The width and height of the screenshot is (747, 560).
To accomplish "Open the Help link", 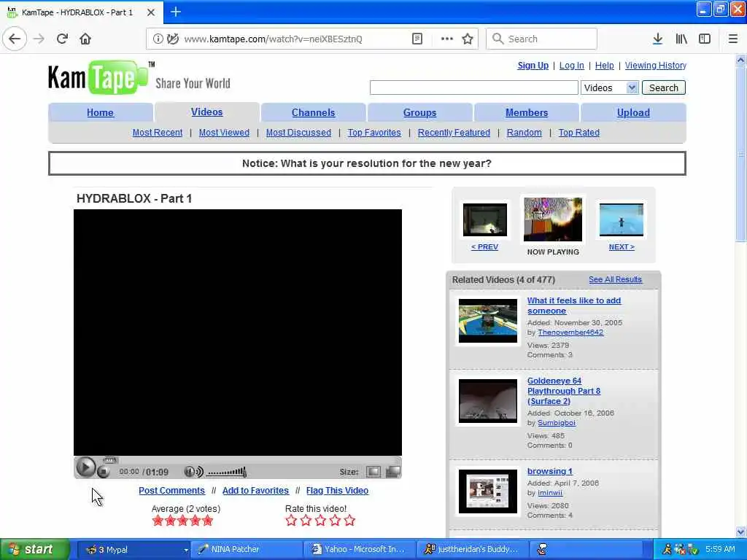I will click(604, 66).
